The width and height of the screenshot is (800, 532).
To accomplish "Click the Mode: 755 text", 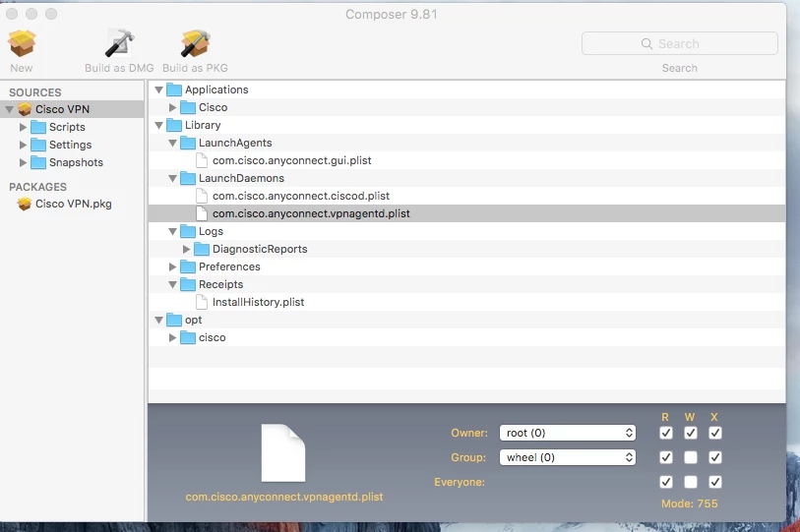I will [x=689, y=503].
